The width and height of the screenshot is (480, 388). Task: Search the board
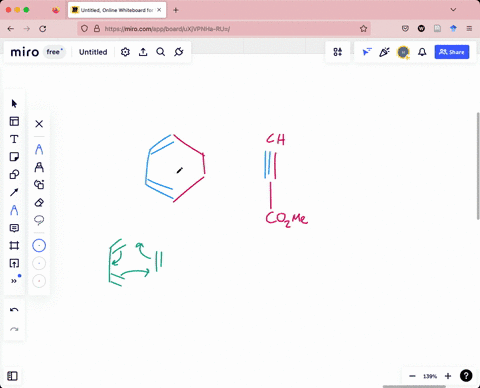pos(161,52)
